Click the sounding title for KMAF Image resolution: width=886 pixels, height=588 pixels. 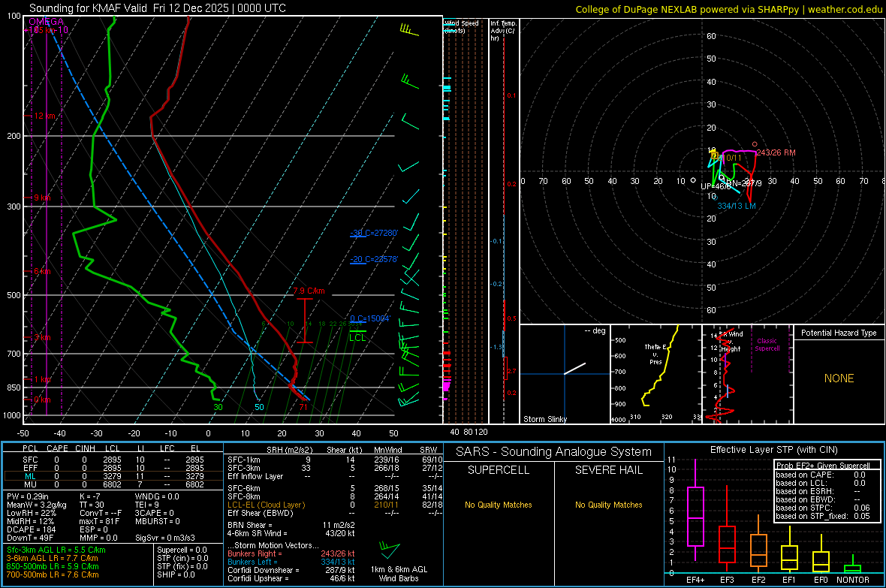(x=157, y=8)
